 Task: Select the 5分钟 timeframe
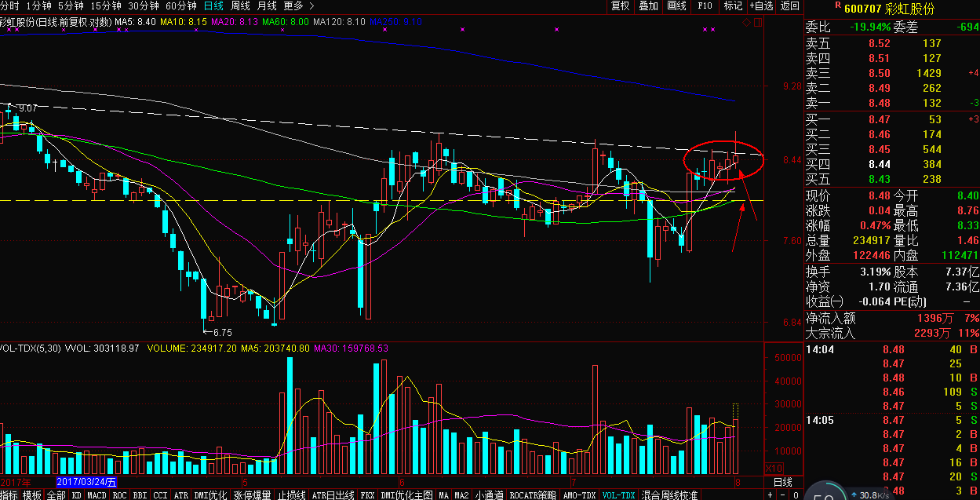(71, 5)
